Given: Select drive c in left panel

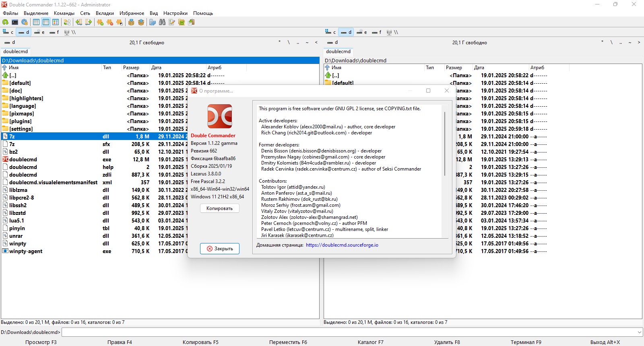Looking at the screenshot, I should (x=8, y=32).
